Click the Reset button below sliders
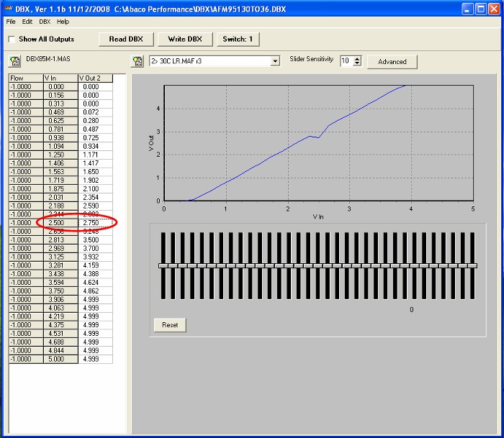Image resolution: width=504 pixels, height=438 pixels. tap(170, 325)
